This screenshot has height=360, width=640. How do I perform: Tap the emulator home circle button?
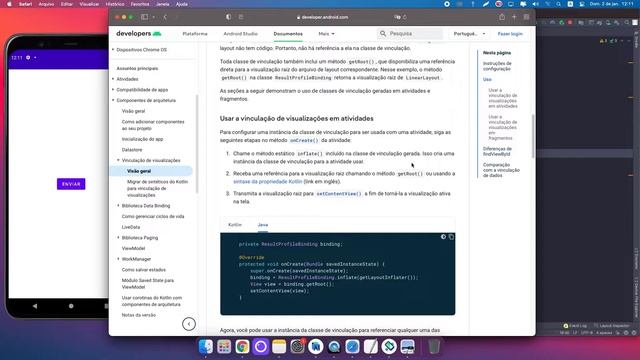[71, 306]
